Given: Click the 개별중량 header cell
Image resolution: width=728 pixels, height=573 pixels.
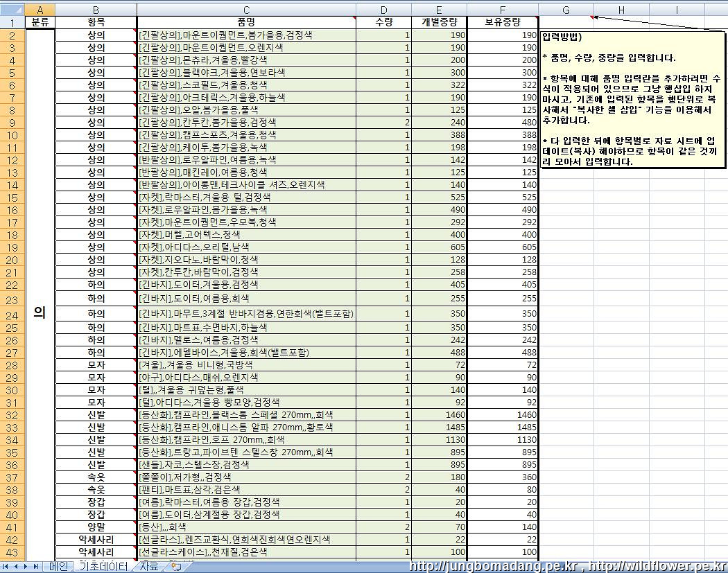Looking at the screenshot, I should coord(439,22).
